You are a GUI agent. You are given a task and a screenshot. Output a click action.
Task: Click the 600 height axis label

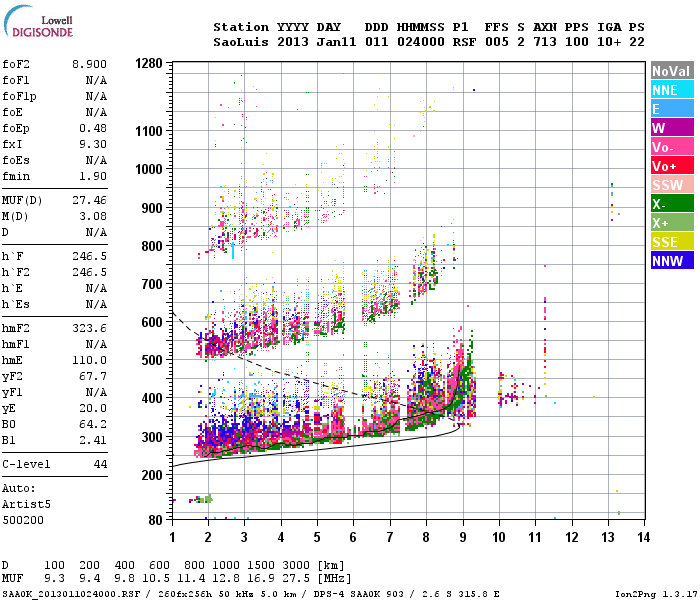pyautogui.click(x=152, y=322)
